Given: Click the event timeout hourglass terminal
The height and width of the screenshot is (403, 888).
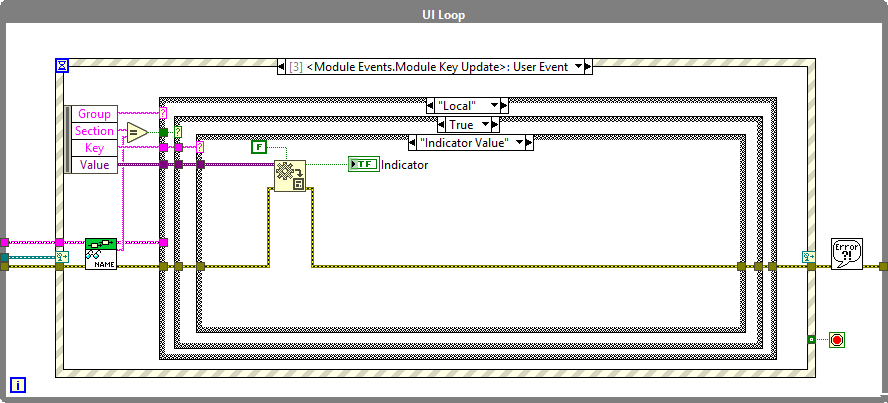Looking at the screenshot, I should click(62, 66).
